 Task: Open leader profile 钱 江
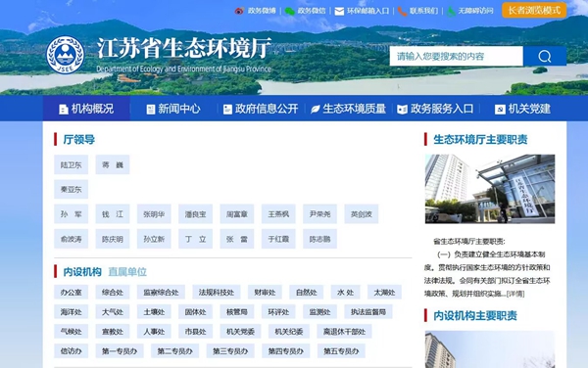coord(113,214)
